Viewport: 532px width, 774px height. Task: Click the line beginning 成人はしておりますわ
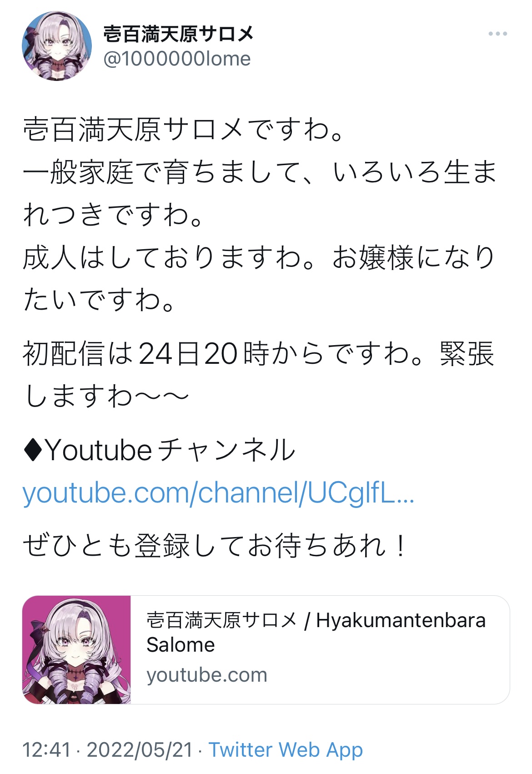[x=259, y=257]
